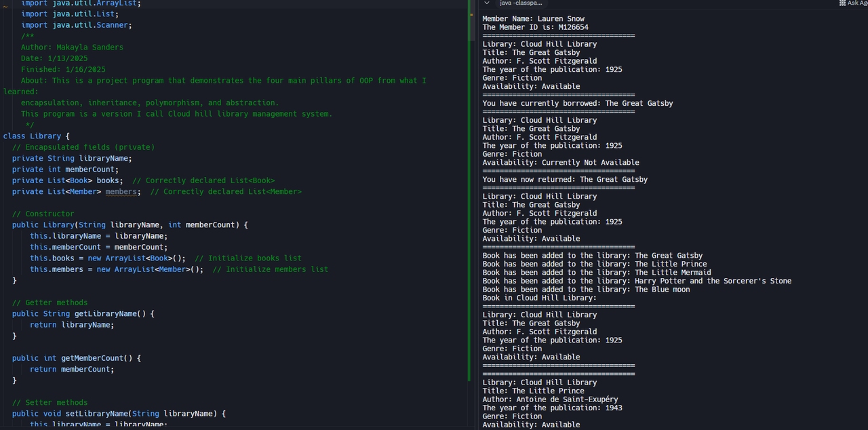The width and height of the screenshot is (868, 430).
Task: Click the '// Encapsulated fields (private)' comment
Action: (83, 147)
